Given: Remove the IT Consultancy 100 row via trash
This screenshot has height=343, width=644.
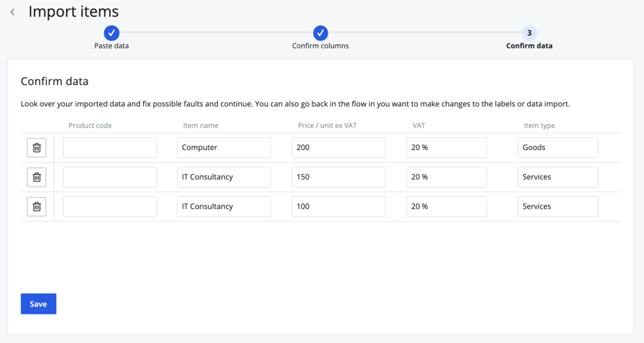Looking at the screenshot, I should pyautogui.click(x=37, y=206).
